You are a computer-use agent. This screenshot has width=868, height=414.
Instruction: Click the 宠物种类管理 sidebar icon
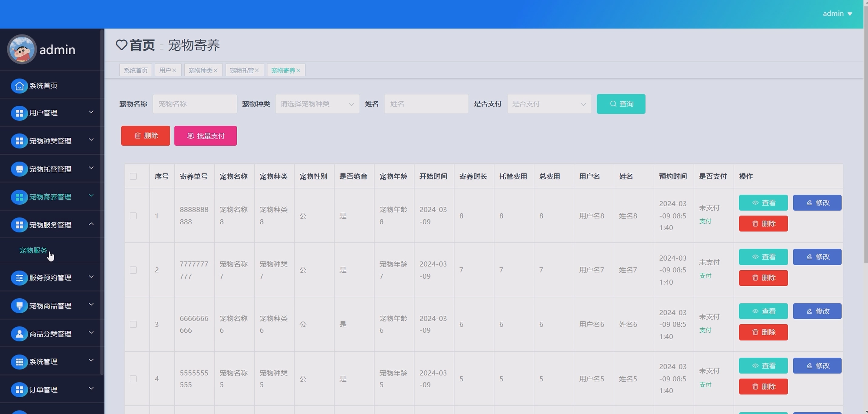[x=19, y=141]
